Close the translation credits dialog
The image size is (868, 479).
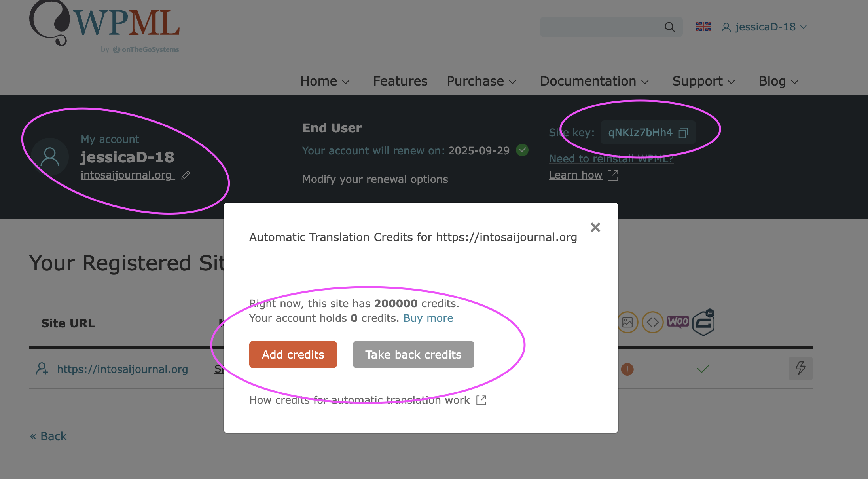pos(595,227)
